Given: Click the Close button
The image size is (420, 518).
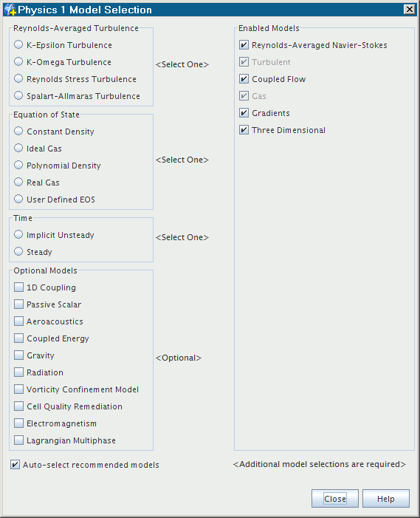Looking at the screenshot, I should click(335, 499).
